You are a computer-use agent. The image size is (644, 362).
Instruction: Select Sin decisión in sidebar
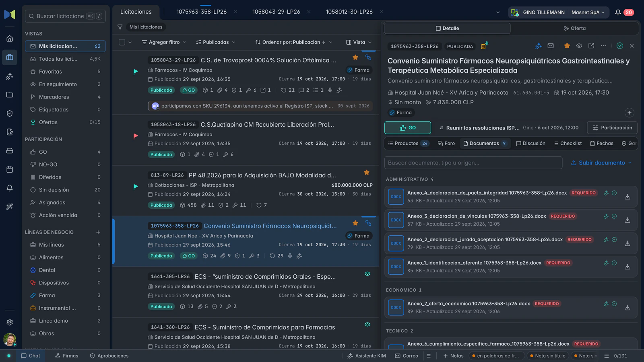click(x=65, y=190)
